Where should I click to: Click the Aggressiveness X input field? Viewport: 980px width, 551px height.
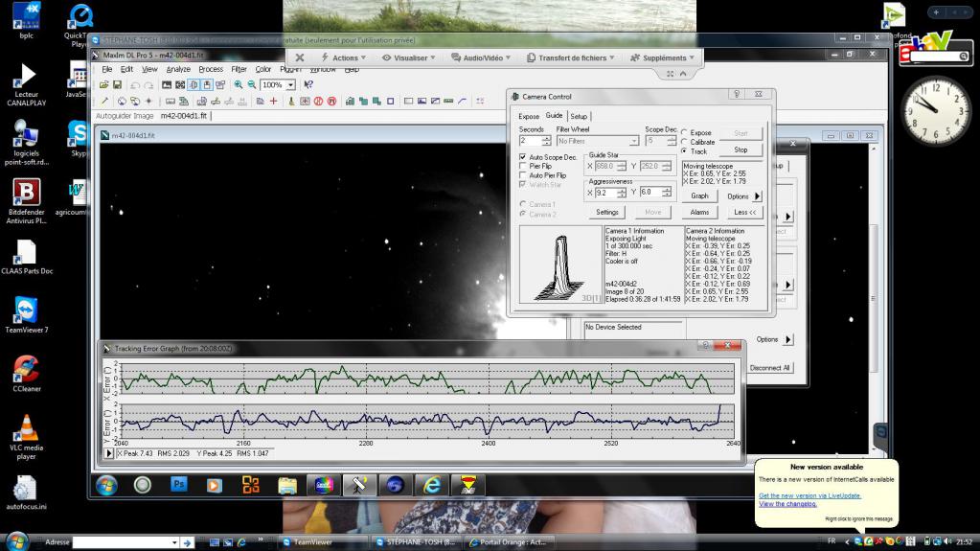click(604, 194)
